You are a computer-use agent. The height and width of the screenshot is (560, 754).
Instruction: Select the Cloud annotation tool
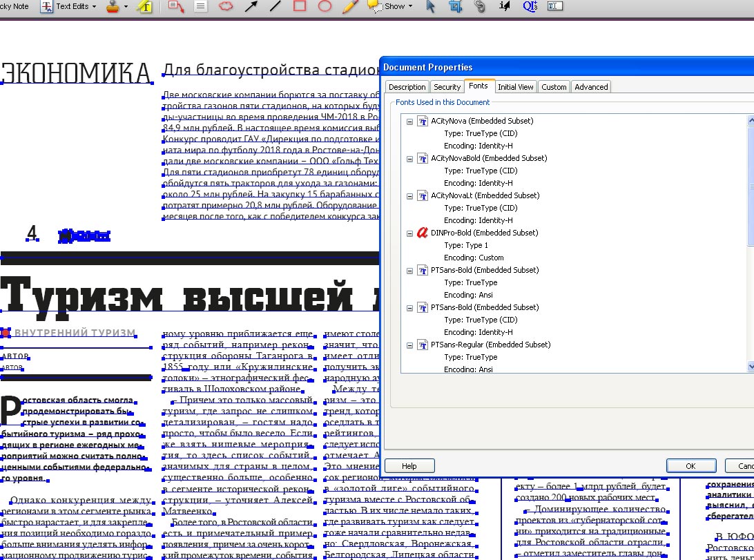point(226,6)
